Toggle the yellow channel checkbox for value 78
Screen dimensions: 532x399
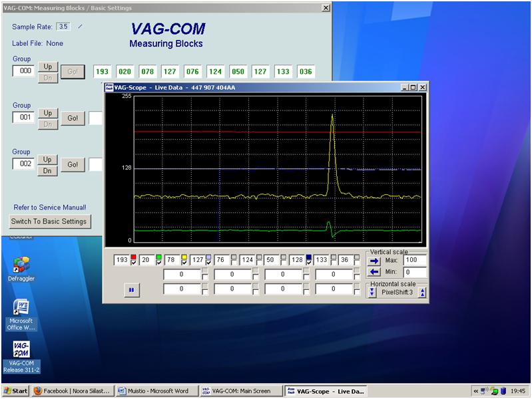tap(183, 261)
